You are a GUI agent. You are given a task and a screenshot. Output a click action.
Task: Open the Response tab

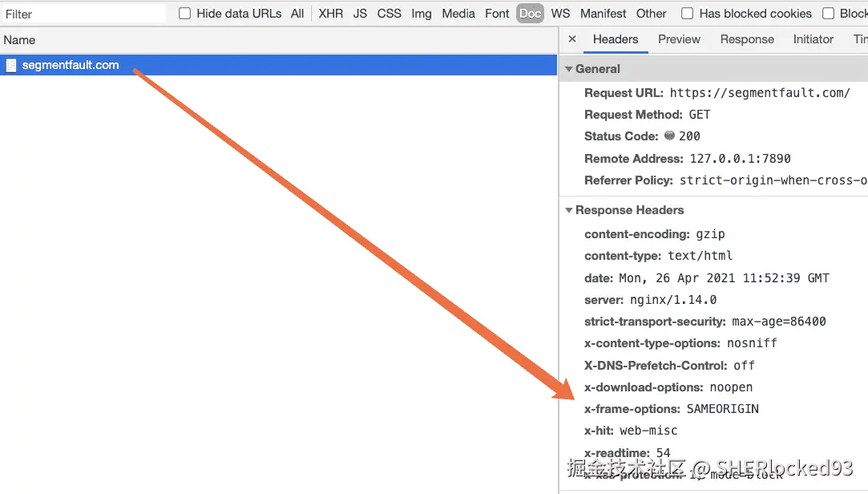point(747,39)
